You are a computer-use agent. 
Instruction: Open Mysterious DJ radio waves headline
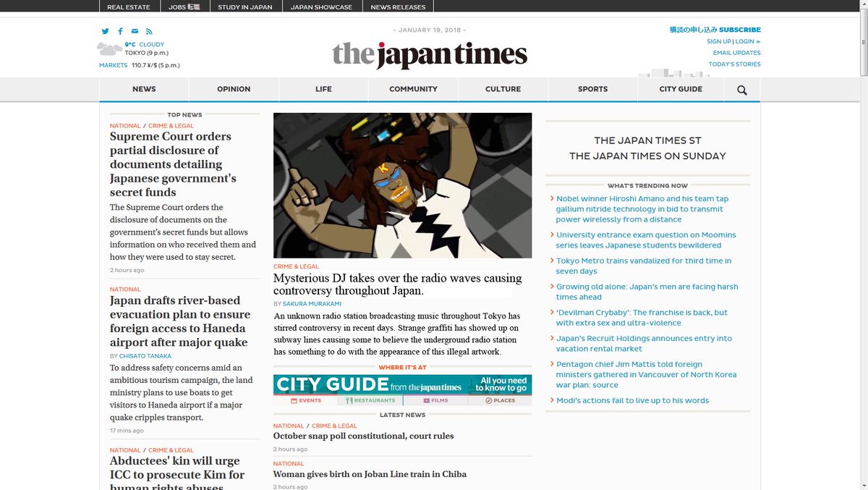397,284
